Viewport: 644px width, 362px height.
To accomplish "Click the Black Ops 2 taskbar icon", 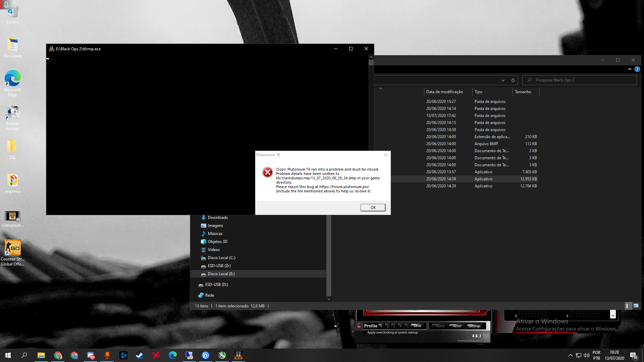I will click(238, 355).
